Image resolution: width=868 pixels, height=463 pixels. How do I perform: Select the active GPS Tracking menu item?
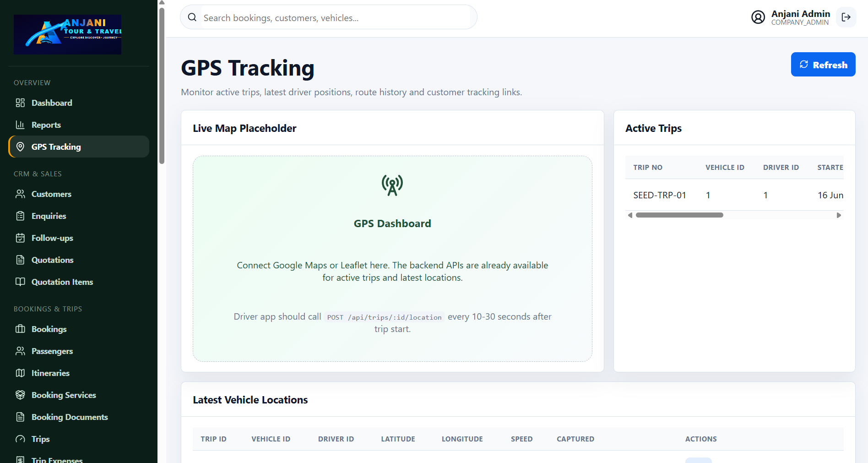pos(79,147)
